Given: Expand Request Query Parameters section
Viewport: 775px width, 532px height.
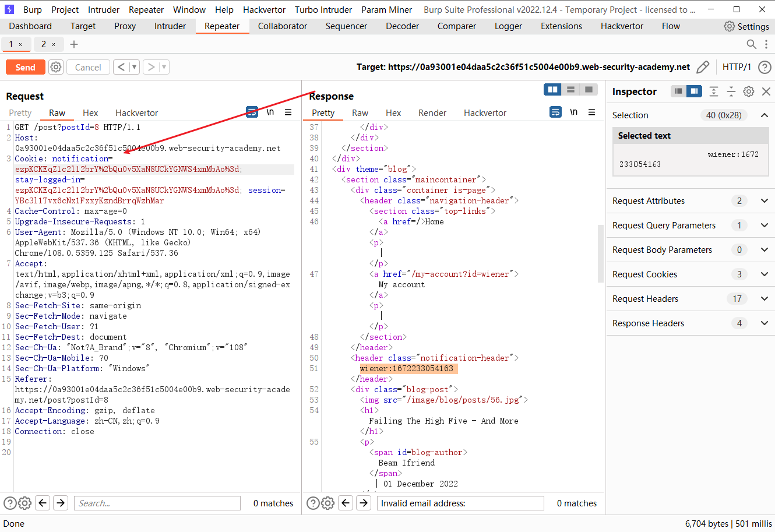Looking at the screenshot, I should point(764,226).
